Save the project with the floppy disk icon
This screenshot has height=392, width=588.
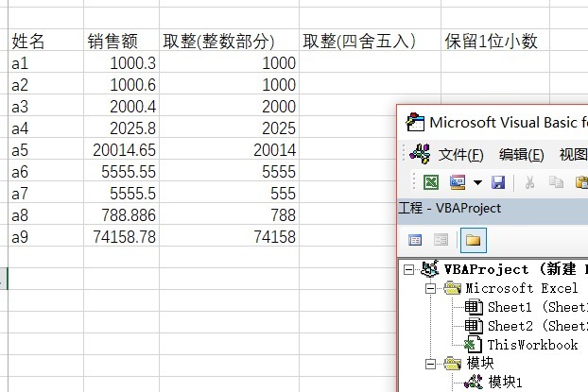tap(498, 182)
